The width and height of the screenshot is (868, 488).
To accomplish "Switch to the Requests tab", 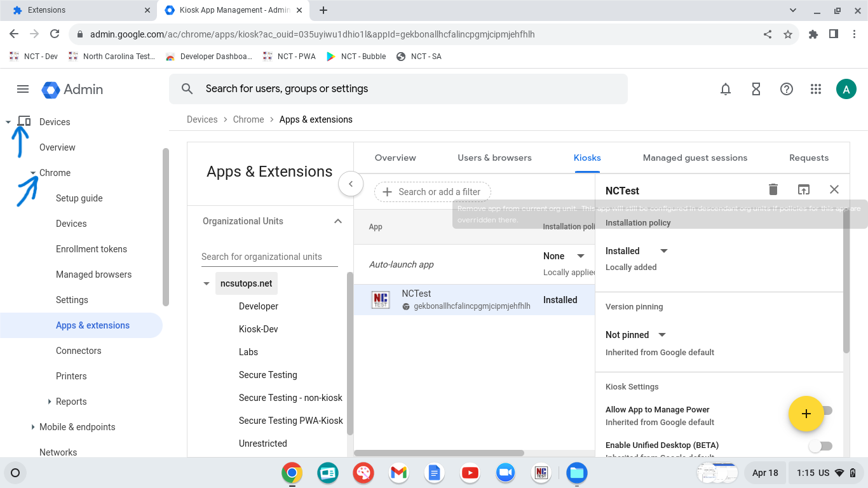I will 809,158.
